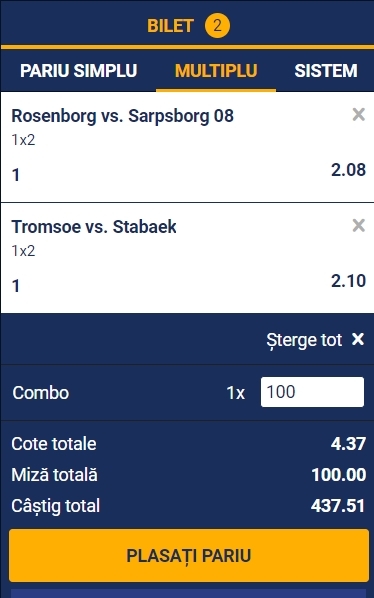374x598 pixels.
Task: Switch to Pariu Simplu tab
Action: coord(79,71)
